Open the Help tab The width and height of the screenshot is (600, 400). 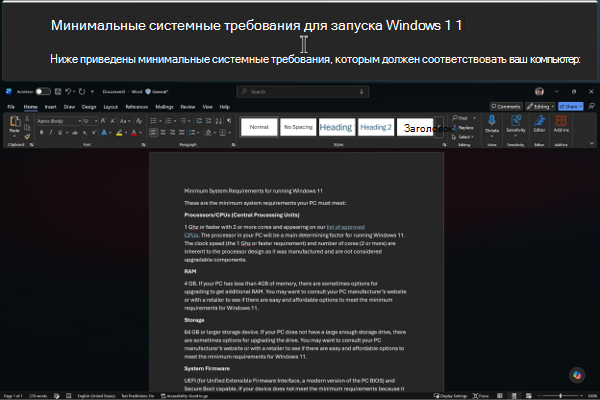225,107
